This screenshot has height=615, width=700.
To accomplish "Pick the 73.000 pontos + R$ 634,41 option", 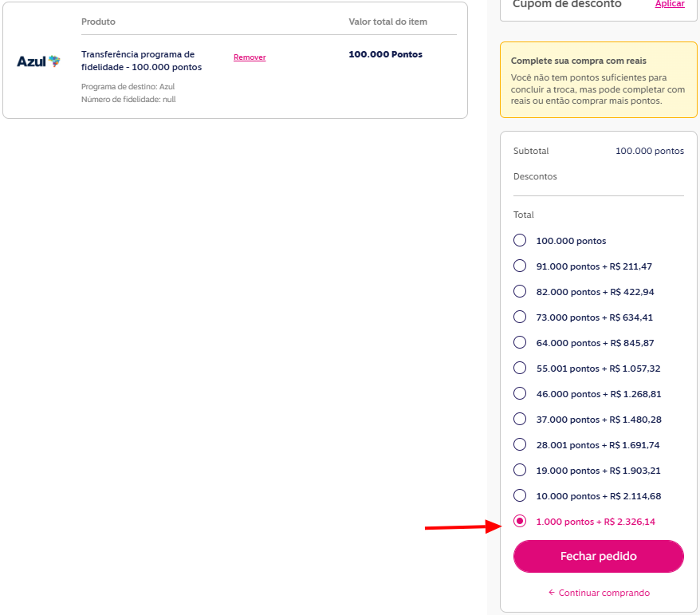I will [520, 317].
